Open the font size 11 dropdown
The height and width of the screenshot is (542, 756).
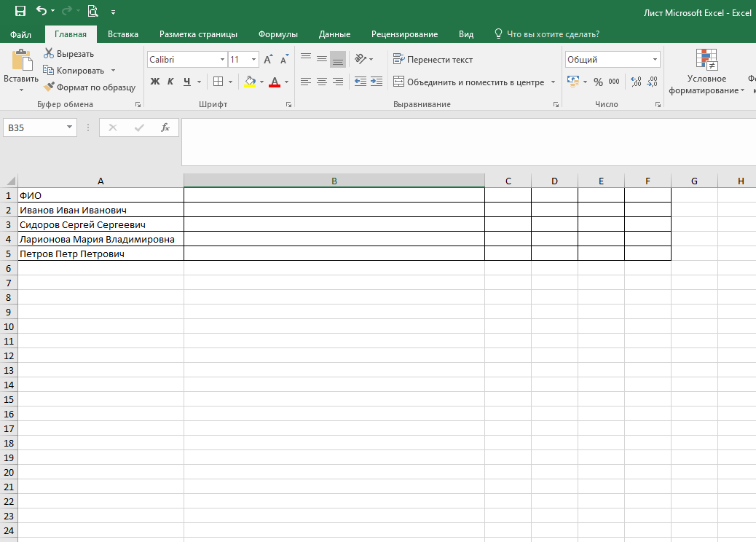pos(253,59)
